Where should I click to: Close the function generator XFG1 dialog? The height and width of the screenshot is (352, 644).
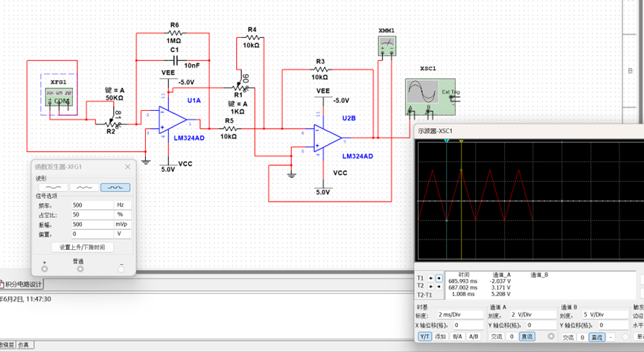[128, 167]
